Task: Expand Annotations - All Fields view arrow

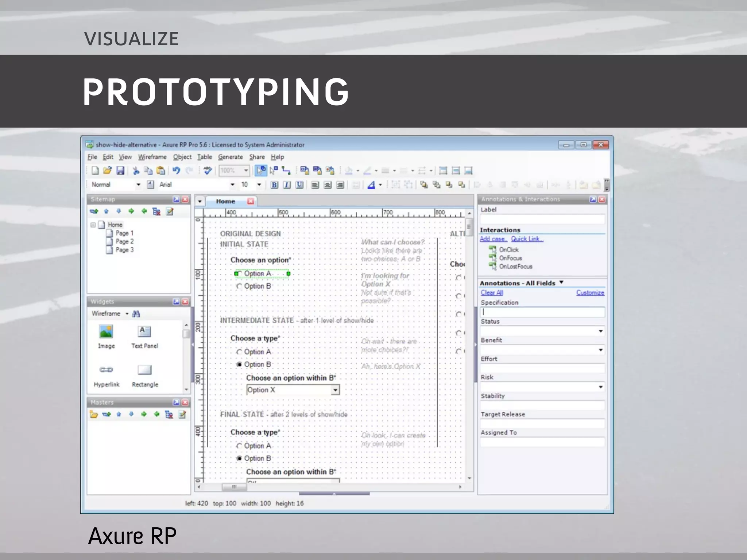Action: click(561, 283)
